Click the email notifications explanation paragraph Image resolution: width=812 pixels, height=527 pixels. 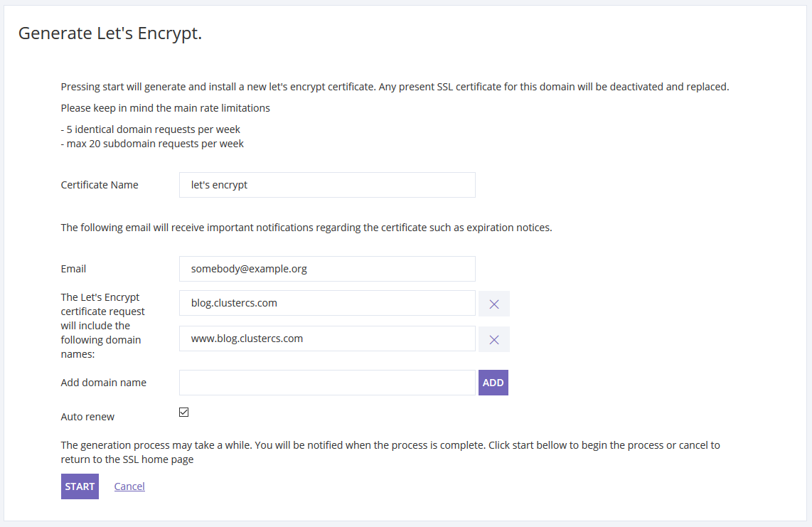tap(306, 228)
